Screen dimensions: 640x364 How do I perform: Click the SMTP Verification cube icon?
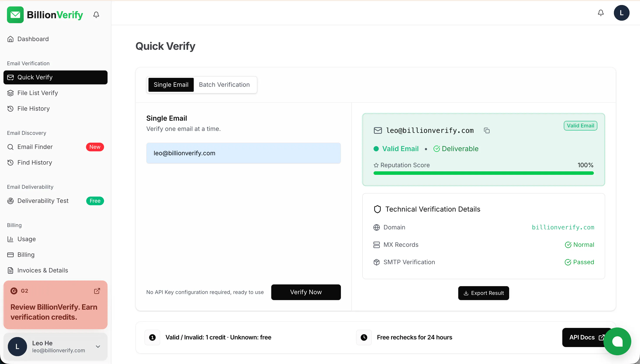pos(376,262)
